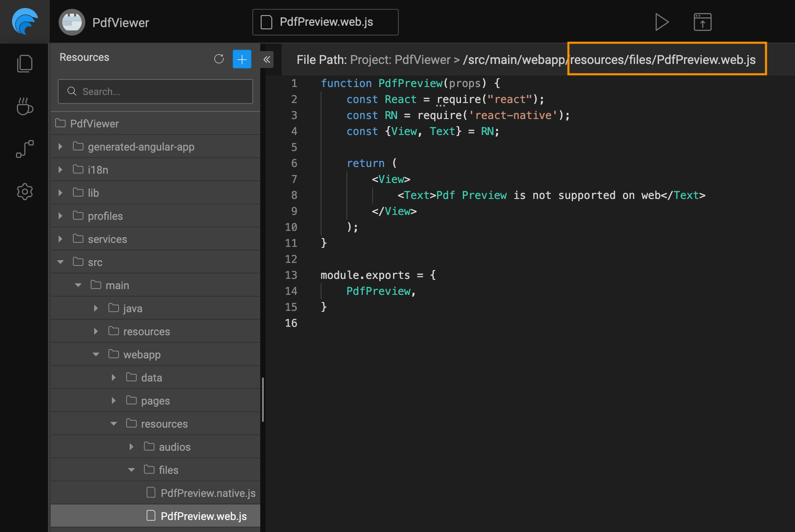Click the run preview play button

[661, 22]
